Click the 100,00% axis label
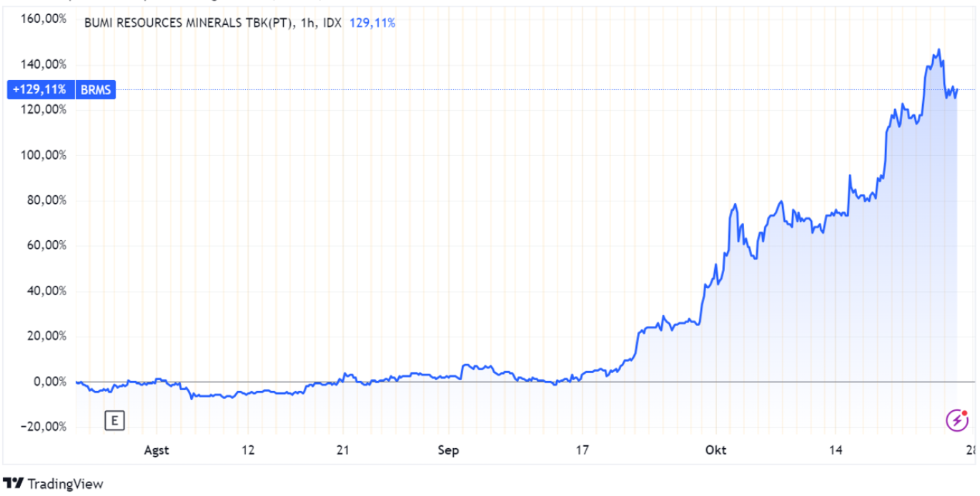 [44, 155]
